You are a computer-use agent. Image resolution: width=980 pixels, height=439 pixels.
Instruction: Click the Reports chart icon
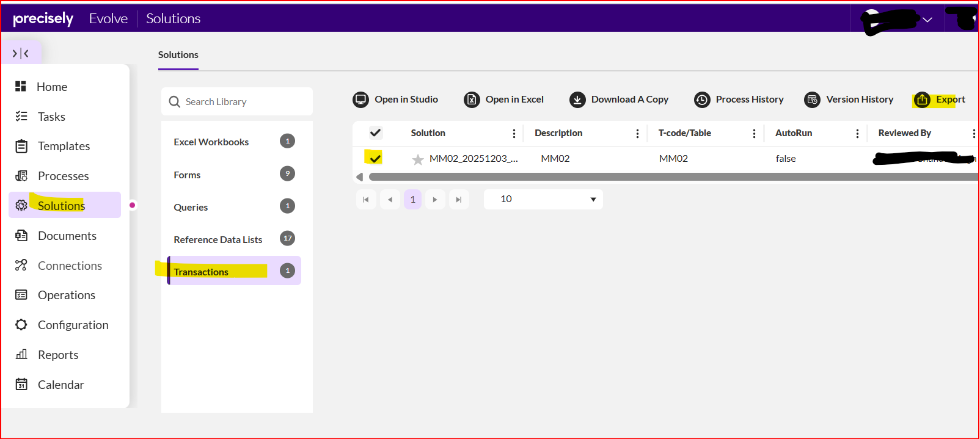tap(21, 354)
